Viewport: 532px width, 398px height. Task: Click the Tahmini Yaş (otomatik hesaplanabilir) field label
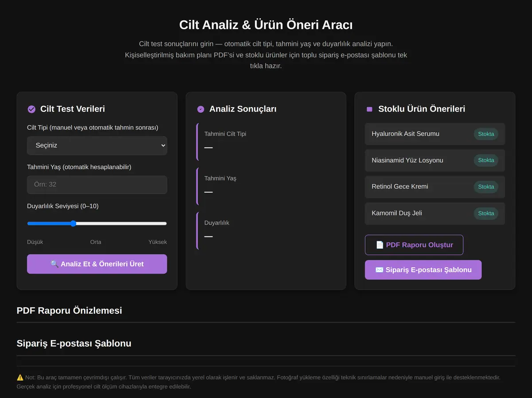click(x=79, y=167)
